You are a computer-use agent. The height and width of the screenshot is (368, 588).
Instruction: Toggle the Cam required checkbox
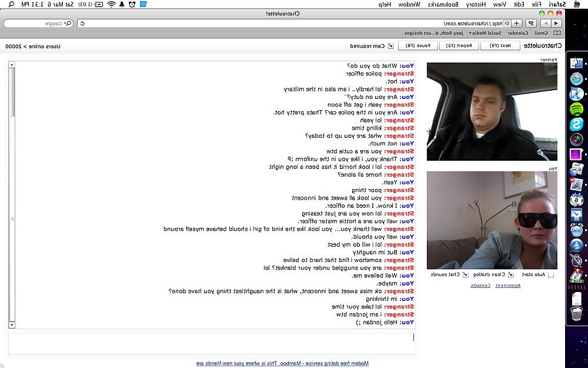(x=390, y=46)
